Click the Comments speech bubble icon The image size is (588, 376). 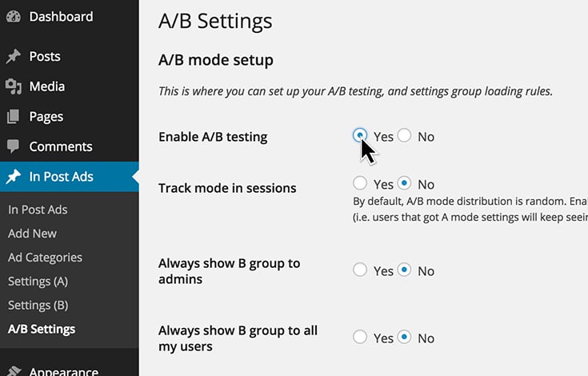[13, 146]
